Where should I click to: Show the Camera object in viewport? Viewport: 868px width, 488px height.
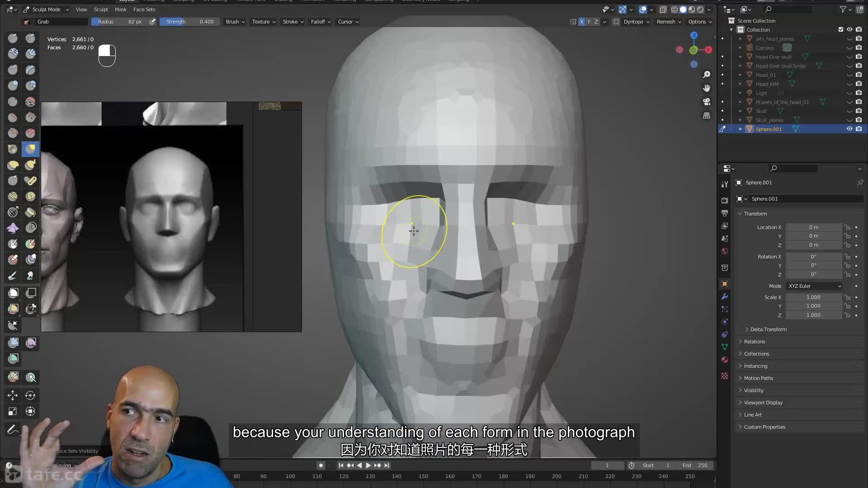[x=849, y=47]
